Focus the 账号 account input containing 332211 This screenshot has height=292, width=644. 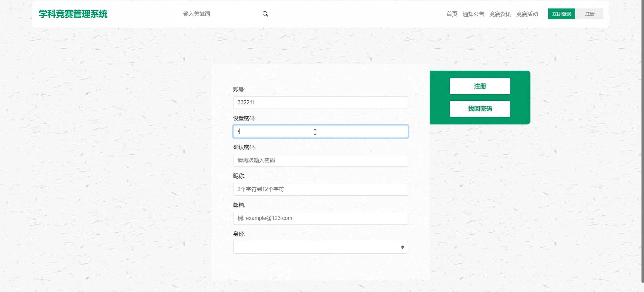point(320,102)
